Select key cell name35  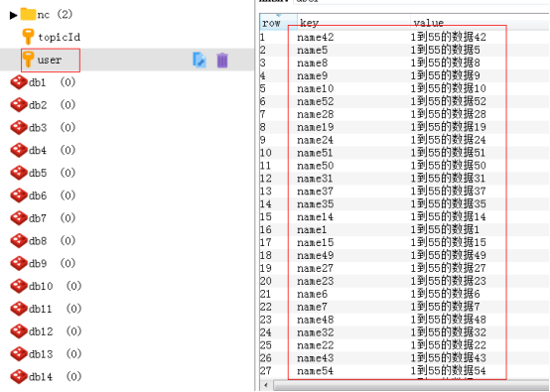(x=316, y=204)
